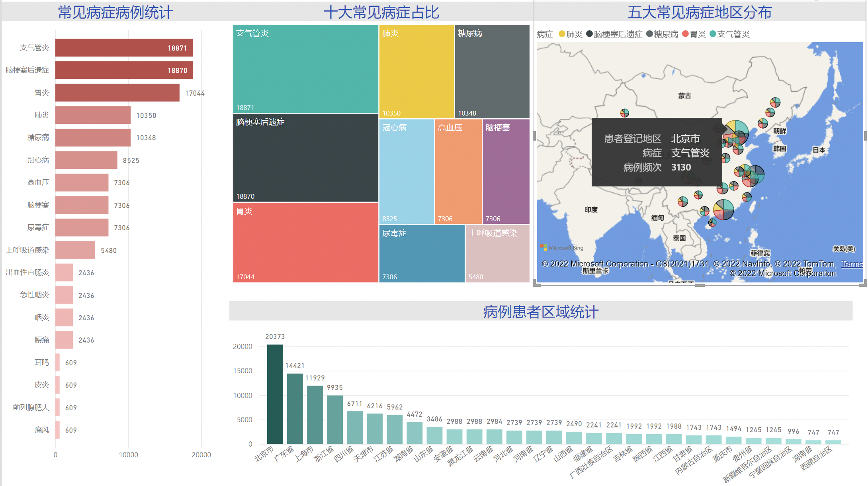Select the 肺炎 yellow legend marker
The height and width of the screenshot is (486, 868).
(x=562, y=34)
